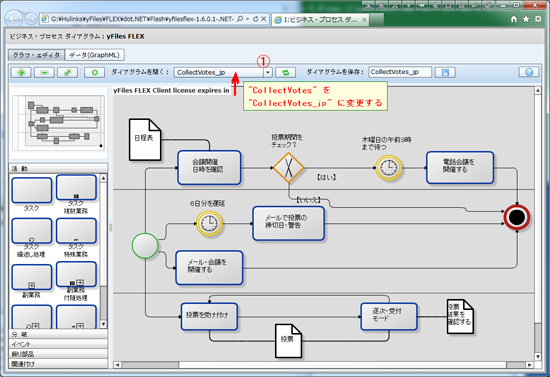
Task: Select the グラフ・エディタ tab
Action: 36,55
